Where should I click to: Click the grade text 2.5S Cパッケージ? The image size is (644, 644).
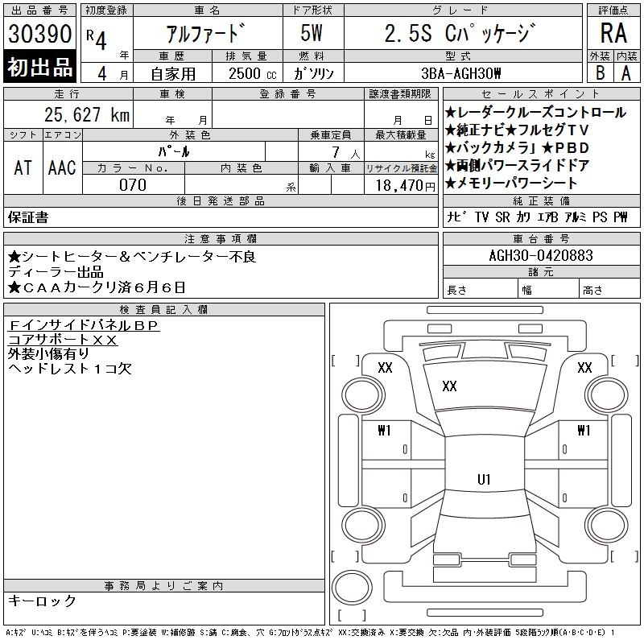460,33
